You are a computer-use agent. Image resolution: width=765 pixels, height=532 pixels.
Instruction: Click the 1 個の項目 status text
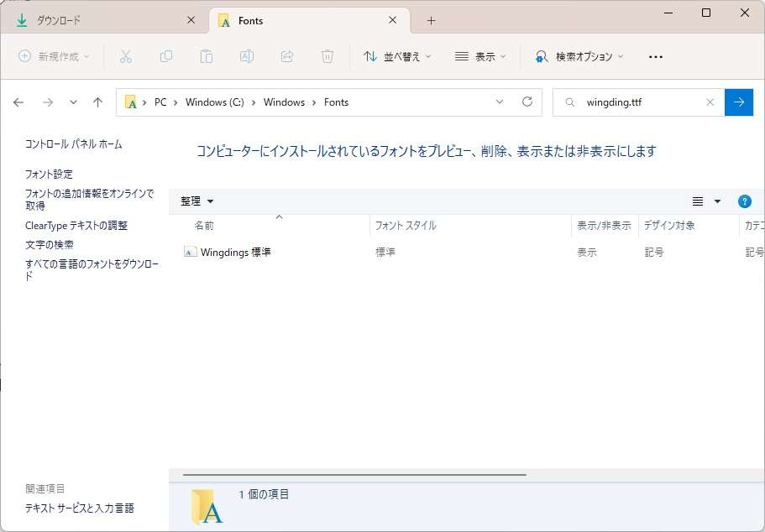264,494
